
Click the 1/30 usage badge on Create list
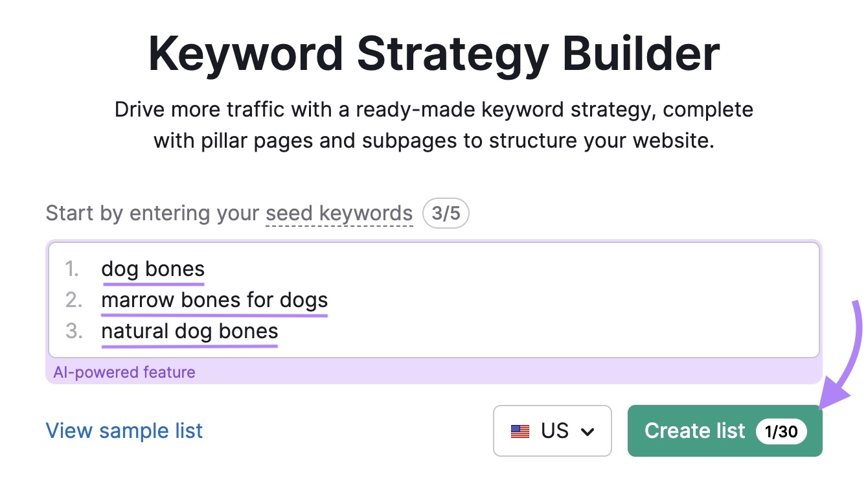[x=781, y=431]
